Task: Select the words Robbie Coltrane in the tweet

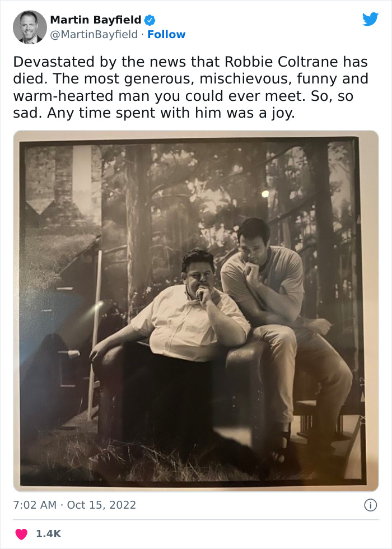Action: tap(282, 62)
